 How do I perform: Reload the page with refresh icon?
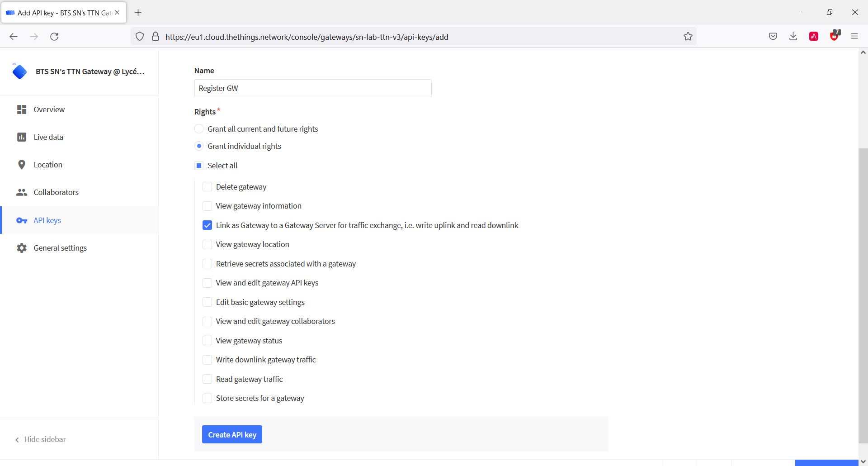click(54, 37)
